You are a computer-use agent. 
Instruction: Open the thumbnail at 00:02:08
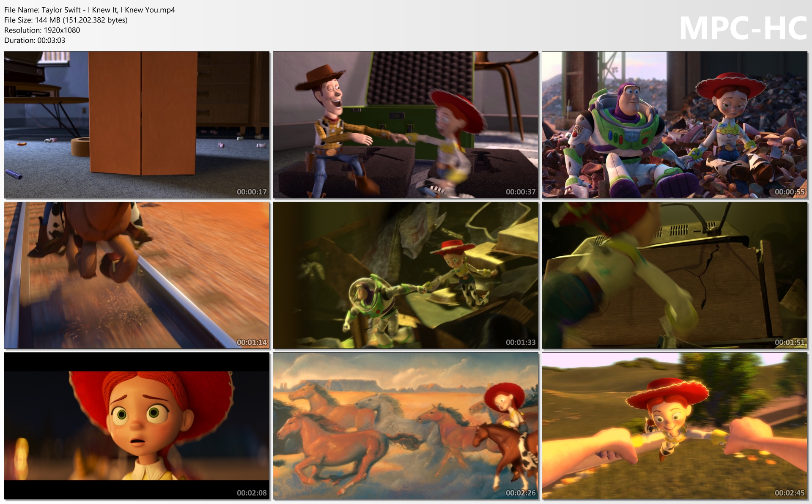click(x=137, y=426)
